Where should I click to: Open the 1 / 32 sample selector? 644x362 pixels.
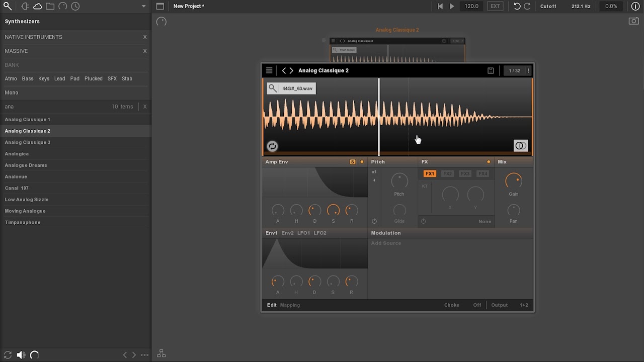[514, 70]
